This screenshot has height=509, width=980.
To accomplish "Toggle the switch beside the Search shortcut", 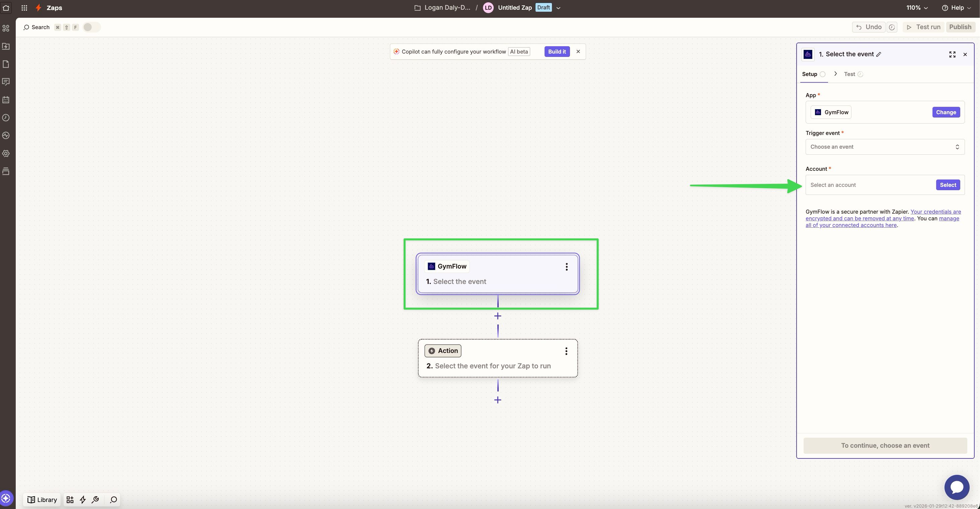I will tap(91, 27).
